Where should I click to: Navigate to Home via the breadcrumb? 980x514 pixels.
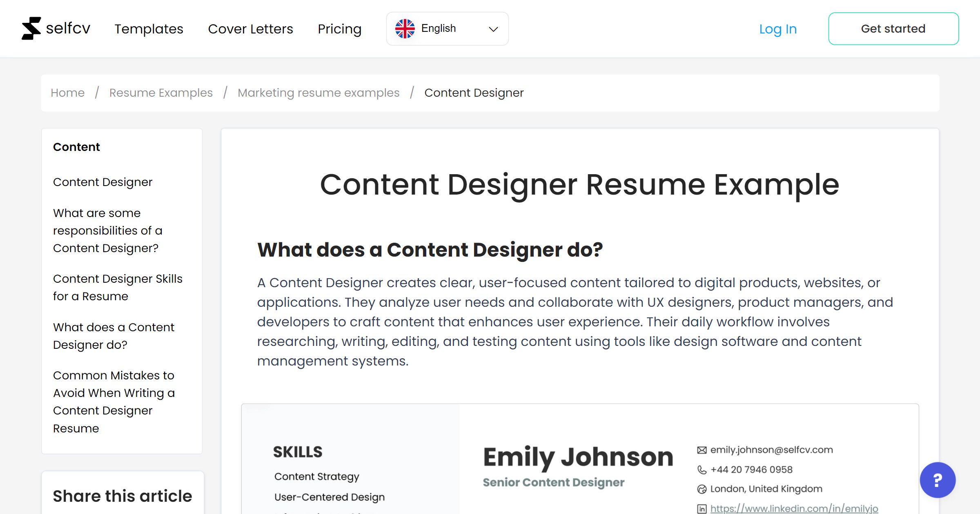(67, 93)
